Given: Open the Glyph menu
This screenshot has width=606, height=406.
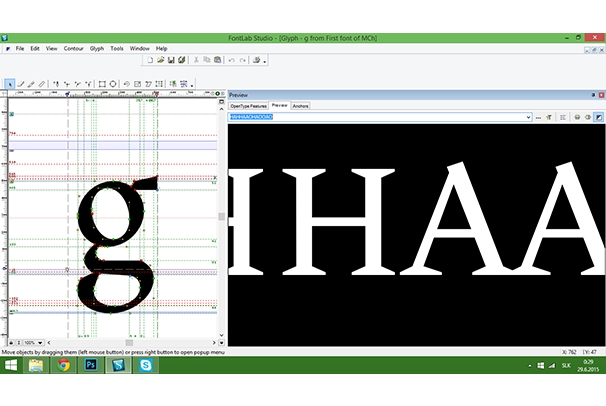Looking at the screenshot, I should click(97, 48).
